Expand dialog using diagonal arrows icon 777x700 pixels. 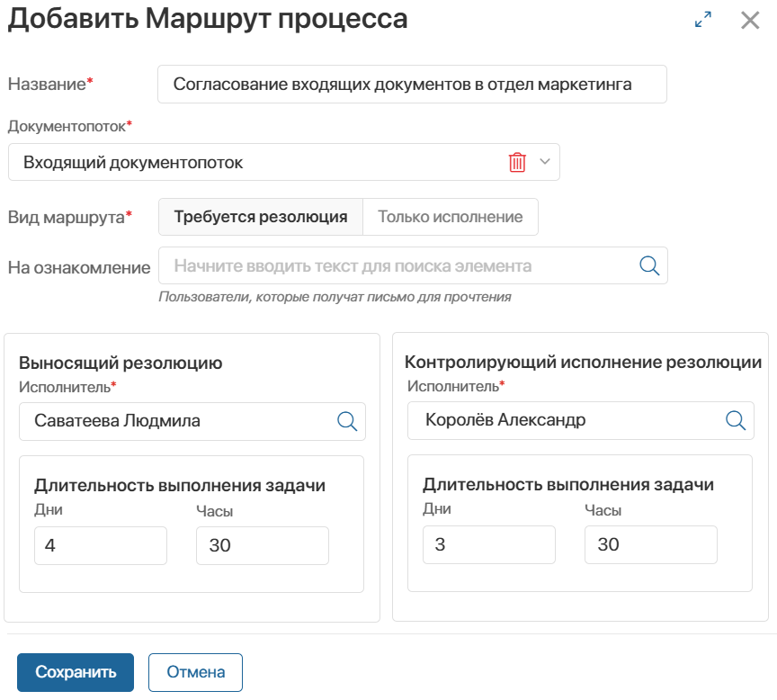click(702, 18)
